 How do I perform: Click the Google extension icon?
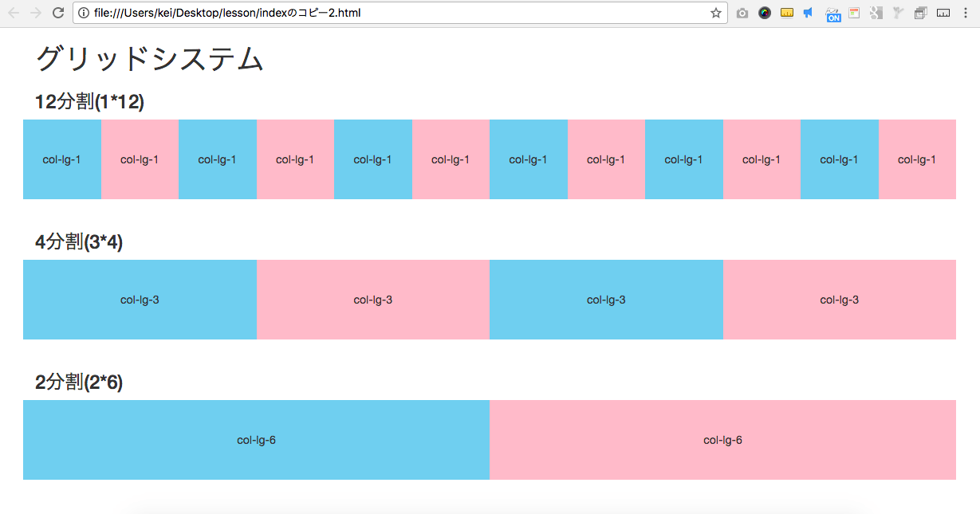[876, 13]
